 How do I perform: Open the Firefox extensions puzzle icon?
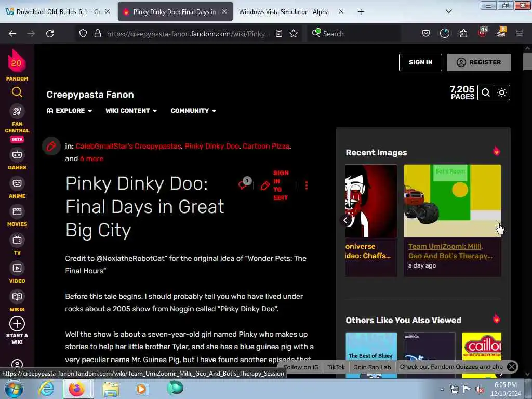(463, 33)
